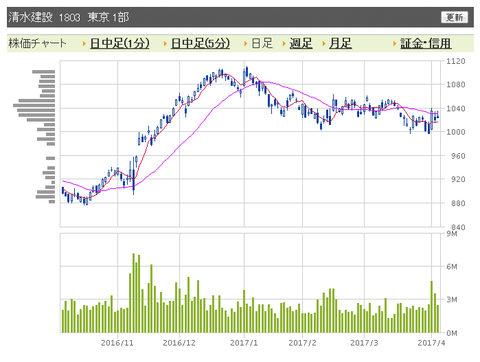Click the orange arrow before 日中足(1分)

pyautogui.click(x=84, y=44)
